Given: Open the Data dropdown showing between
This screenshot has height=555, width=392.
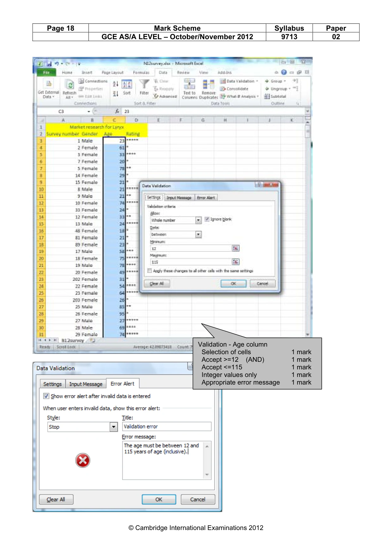Looking at the screenshot, I should (199, 234).
